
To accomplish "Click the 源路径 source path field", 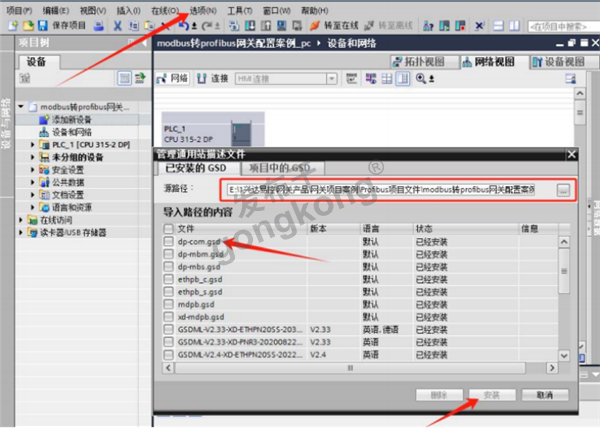I will pos(381,190).
